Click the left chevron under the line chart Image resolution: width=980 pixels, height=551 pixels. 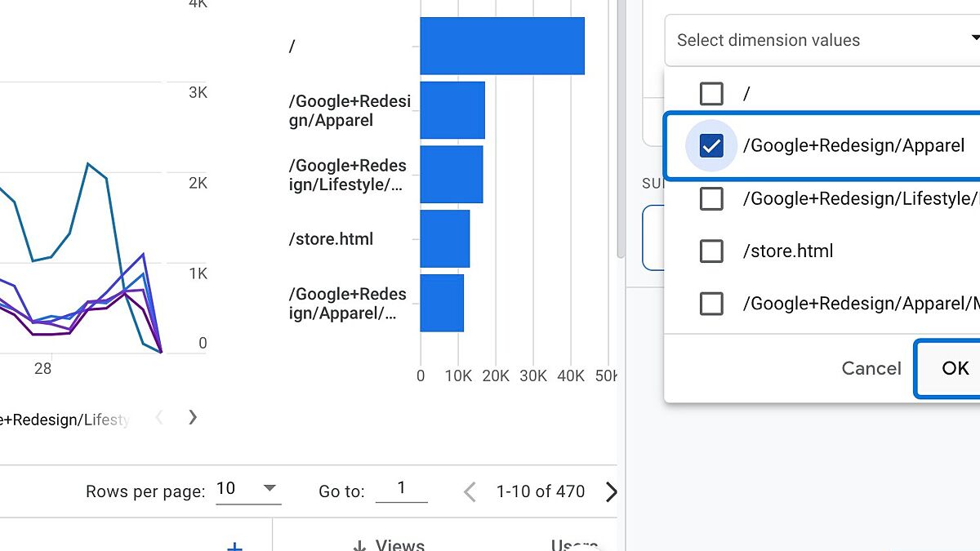[x=159, y=418]
